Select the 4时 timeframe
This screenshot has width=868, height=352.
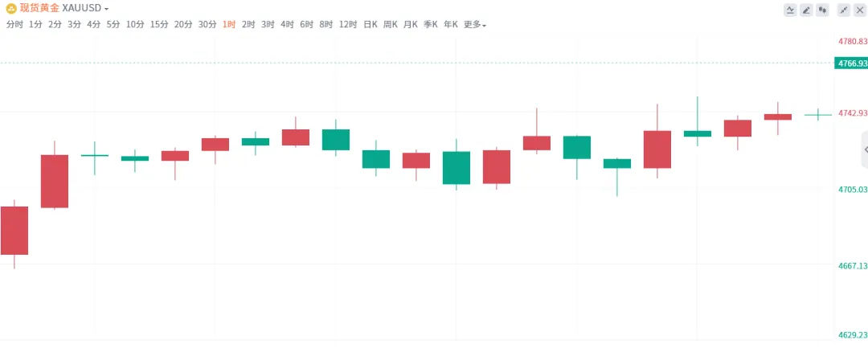287,25
